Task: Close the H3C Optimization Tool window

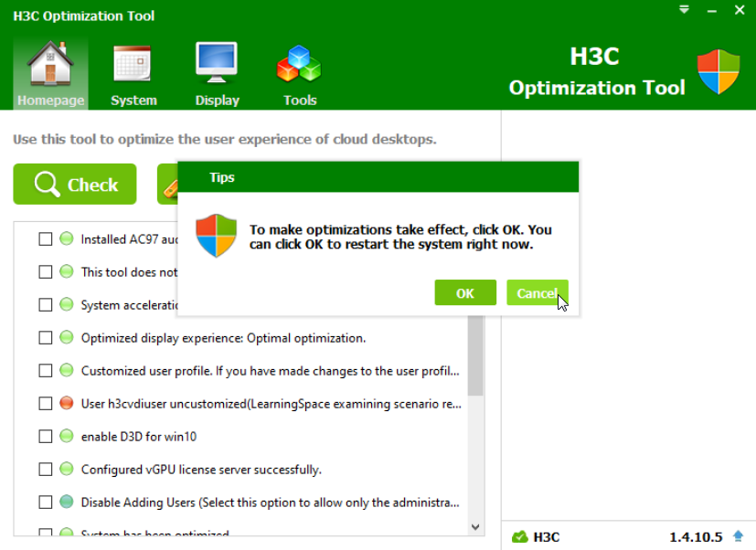Action: (x=740, y=10)
